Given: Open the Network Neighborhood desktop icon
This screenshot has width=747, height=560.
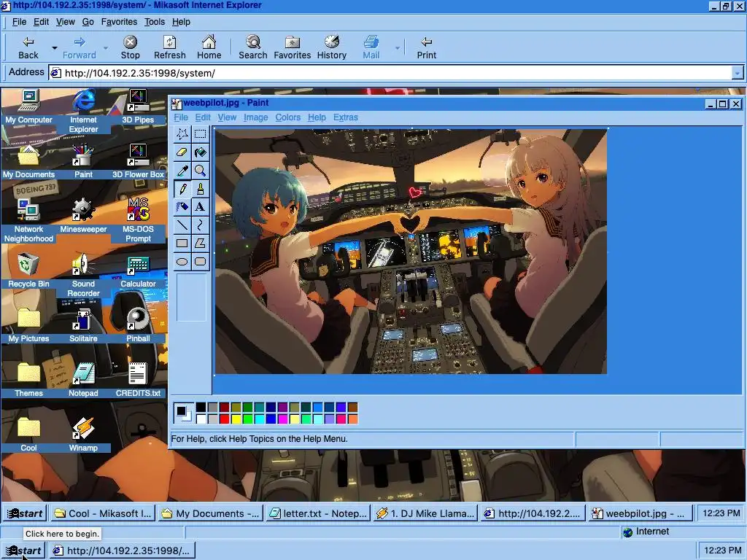Looking at the screenshot, I should (x=28, y=220).
